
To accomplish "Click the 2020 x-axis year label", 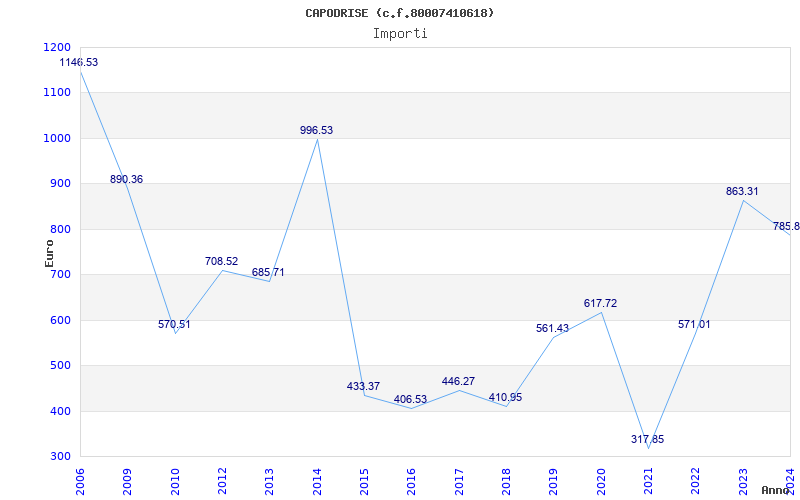I will pos(601,482).
